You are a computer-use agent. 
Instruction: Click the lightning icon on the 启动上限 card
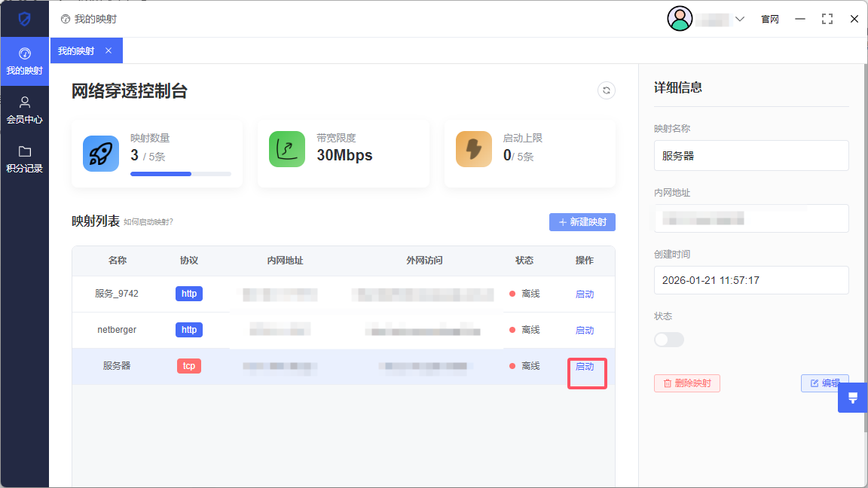pos(474,150)
